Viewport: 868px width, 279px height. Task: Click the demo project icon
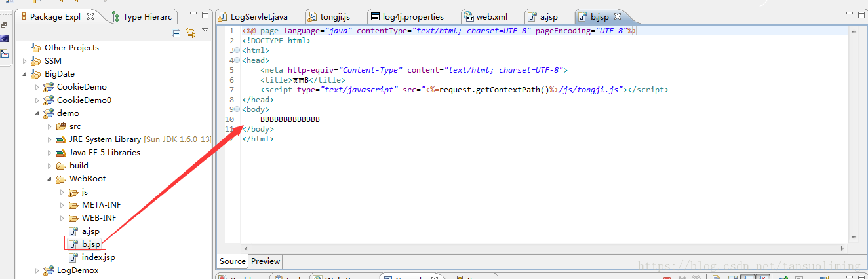pyautogui.click(x=49, y=113)
